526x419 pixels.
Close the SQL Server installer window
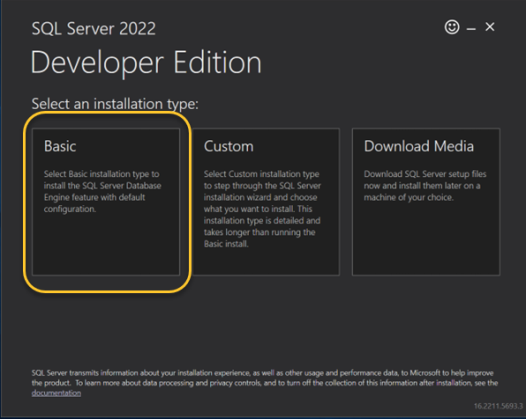coord(490,27)
